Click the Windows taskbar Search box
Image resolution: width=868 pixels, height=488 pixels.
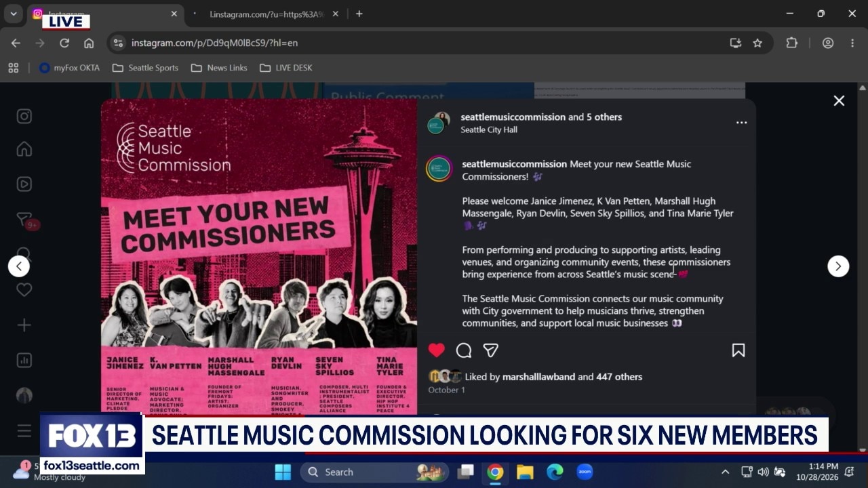374,472
